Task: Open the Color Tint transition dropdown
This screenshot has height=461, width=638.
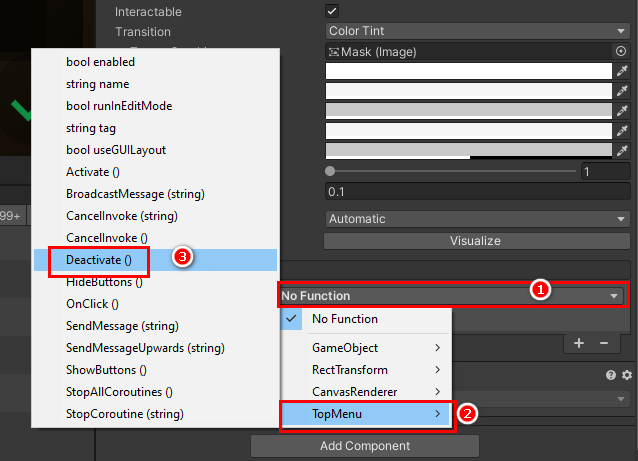Action: point(477,31)
